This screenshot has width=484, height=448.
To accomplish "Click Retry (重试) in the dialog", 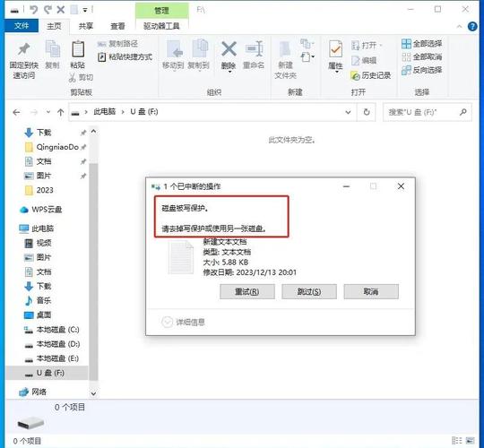I will [247, 291].
